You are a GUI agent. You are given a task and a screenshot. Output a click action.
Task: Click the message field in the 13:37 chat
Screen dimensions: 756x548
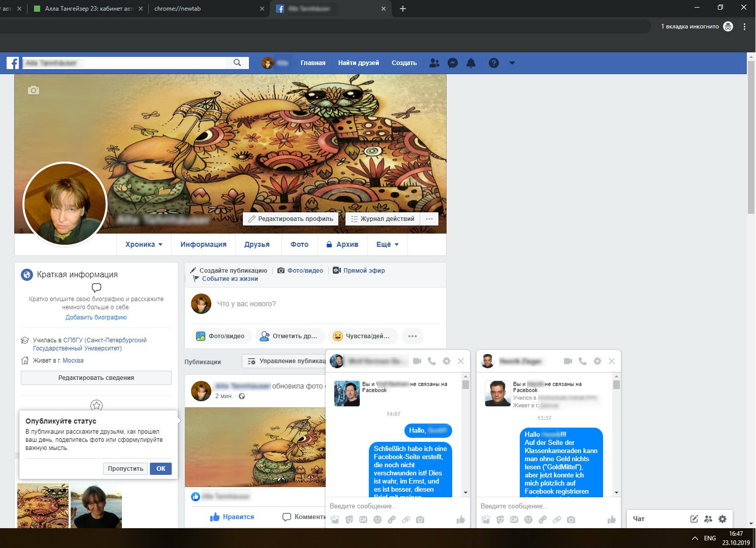point(548,506)
